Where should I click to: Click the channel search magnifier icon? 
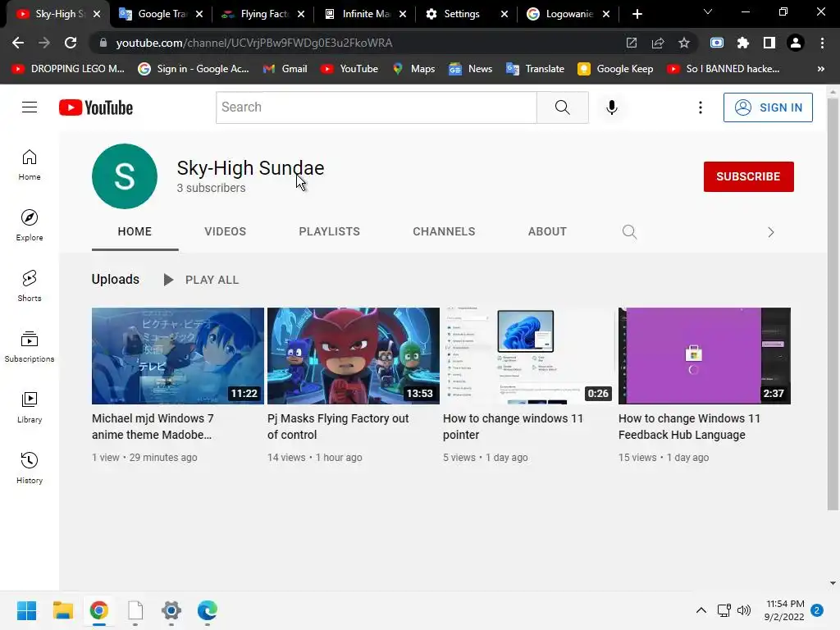(629, 231)
